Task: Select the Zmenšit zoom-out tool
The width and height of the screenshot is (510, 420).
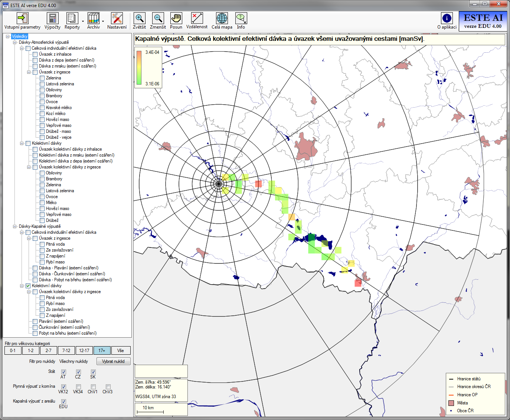Action: pyautogui.click(x=158, y=18)
